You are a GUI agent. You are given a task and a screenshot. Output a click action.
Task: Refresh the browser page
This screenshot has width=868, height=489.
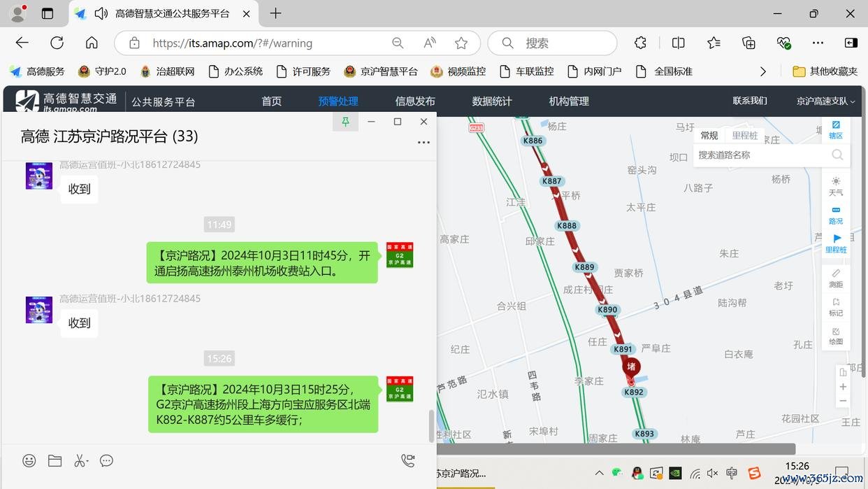(57, 43)
